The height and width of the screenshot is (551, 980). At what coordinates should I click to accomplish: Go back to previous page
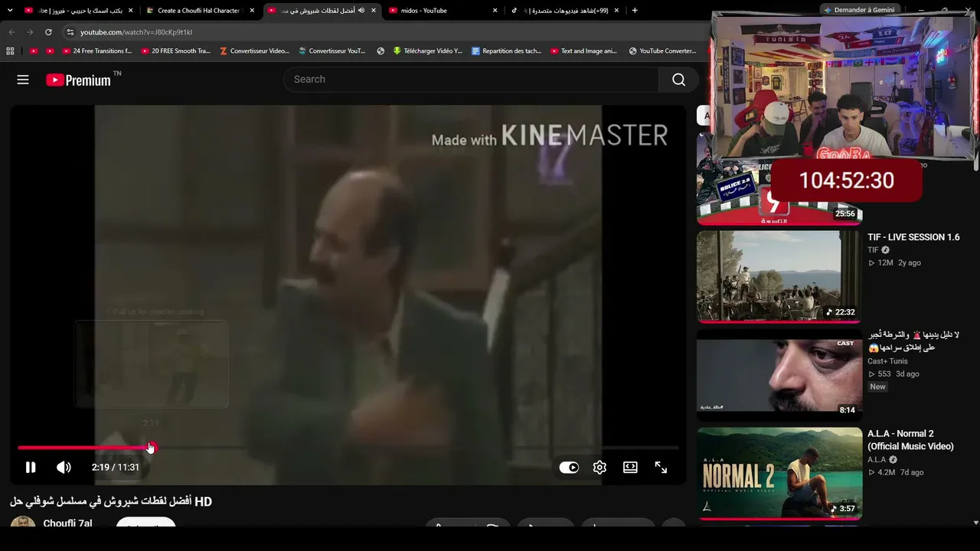click(11, 32)
